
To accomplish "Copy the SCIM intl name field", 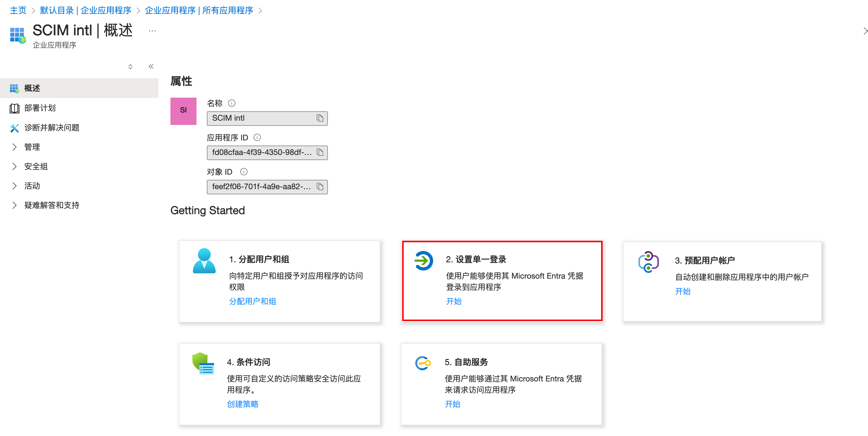I will [x=320, y=118].
